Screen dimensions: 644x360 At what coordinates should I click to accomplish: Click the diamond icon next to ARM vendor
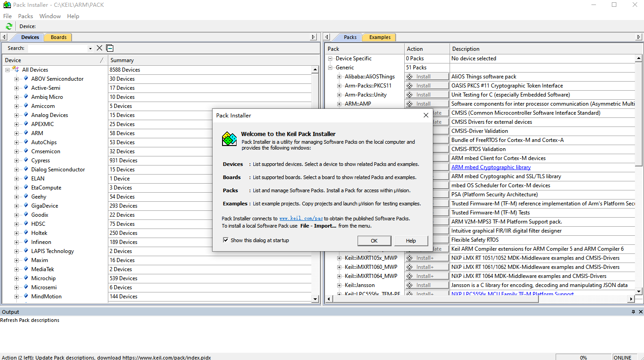(26, 133)
